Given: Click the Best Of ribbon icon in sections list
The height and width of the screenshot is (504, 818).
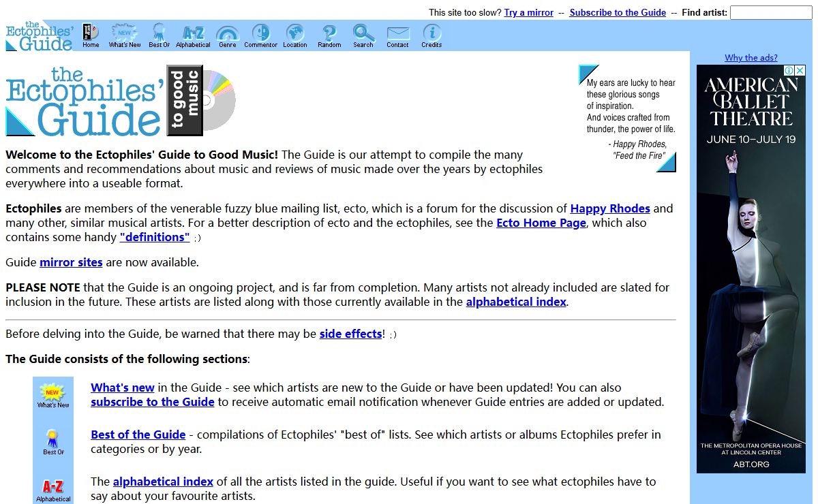Looking at the screenshot, I should (x=53, y=442).
